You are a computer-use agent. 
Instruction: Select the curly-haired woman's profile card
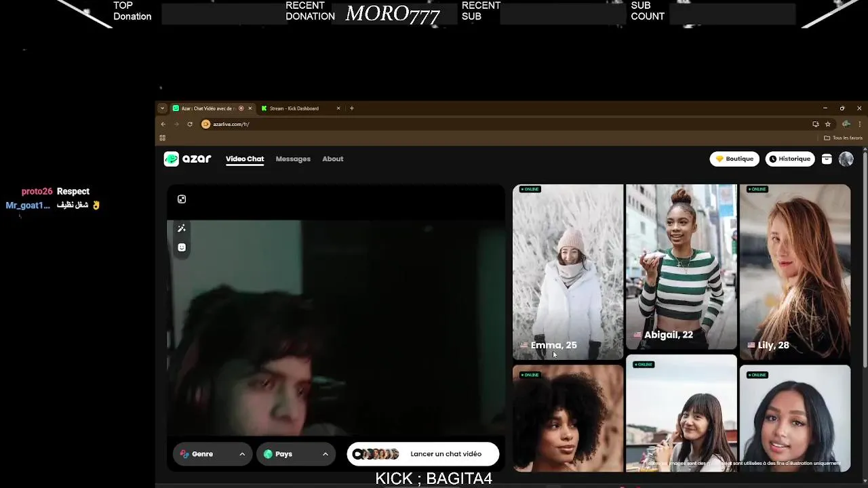pos(568,418)
